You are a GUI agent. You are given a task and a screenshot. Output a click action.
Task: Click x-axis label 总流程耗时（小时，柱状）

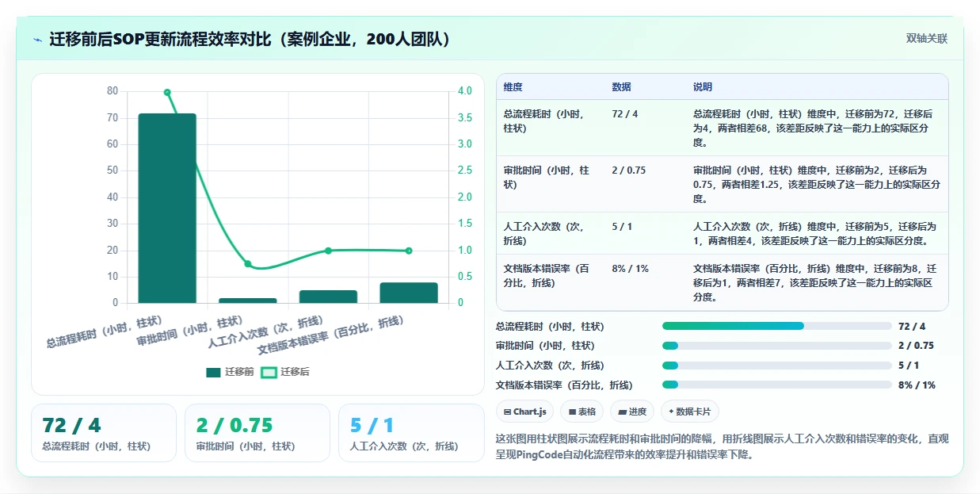point(105,331)
